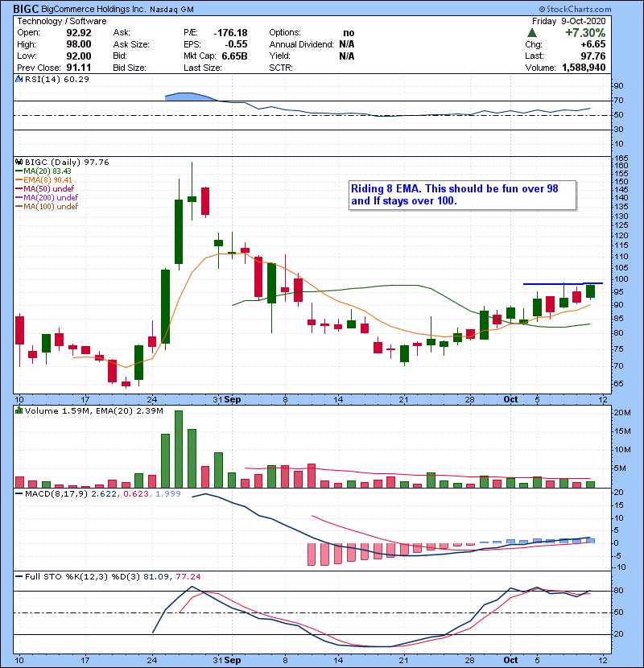Click the MACD(8,17,9) indicator label
The width and height of the screenshot is (644, 668).
(56, 494)
